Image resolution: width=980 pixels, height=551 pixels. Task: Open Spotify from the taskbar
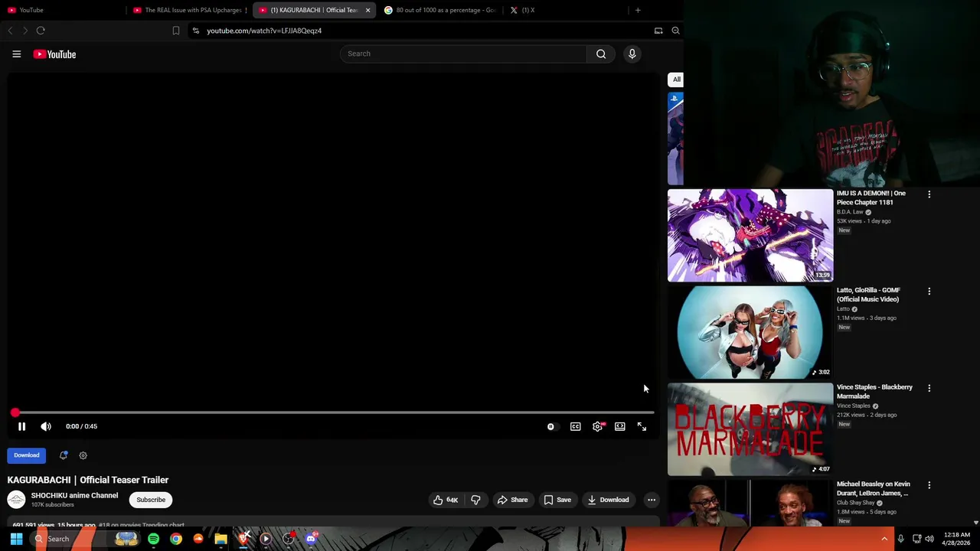tap(153, 539)
